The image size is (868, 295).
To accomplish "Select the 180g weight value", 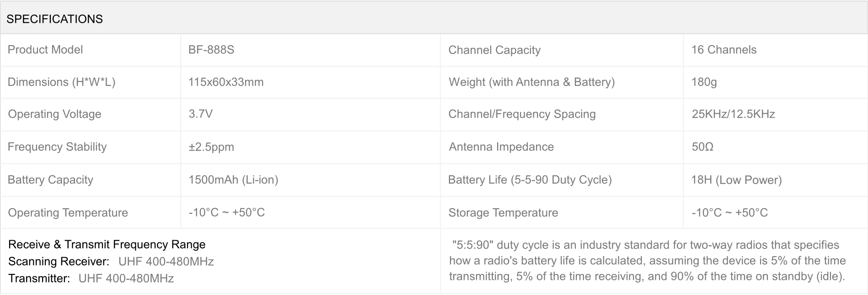I will coord(704,82).
